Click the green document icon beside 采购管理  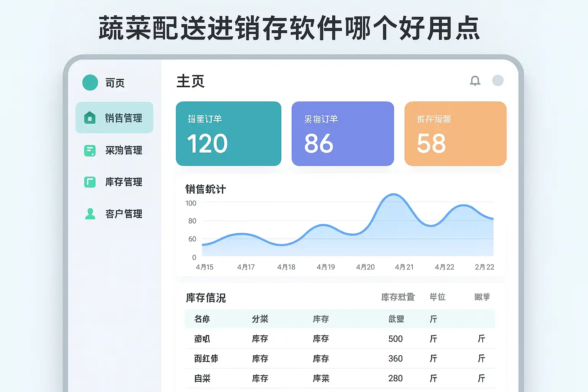(90, 150)
